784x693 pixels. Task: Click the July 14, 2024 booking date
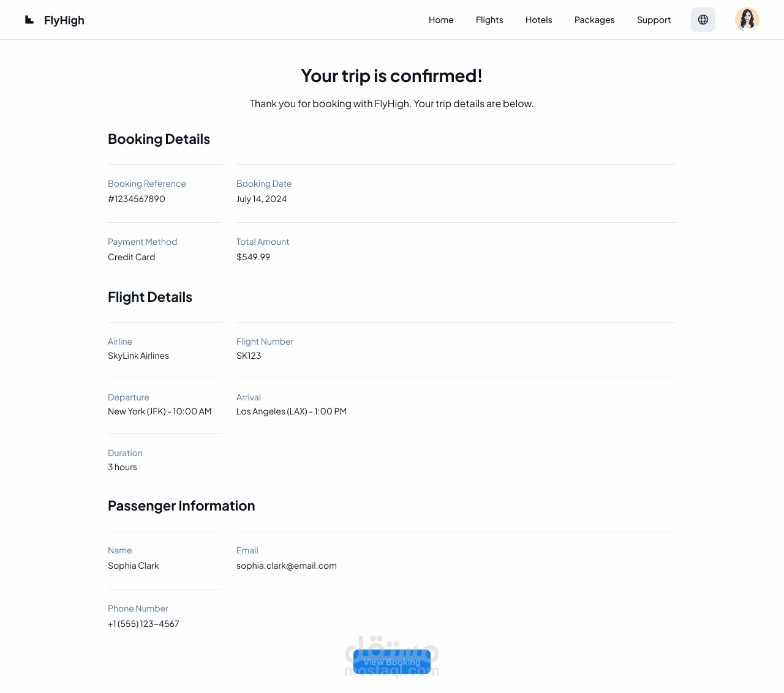pyautogui.click(x=262, y=199)
